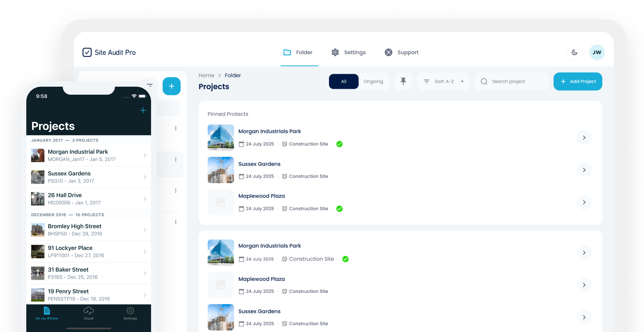Viewport: 644px width, 332px height.
Task: Tap On my iPhone tab
Action: 47,313
